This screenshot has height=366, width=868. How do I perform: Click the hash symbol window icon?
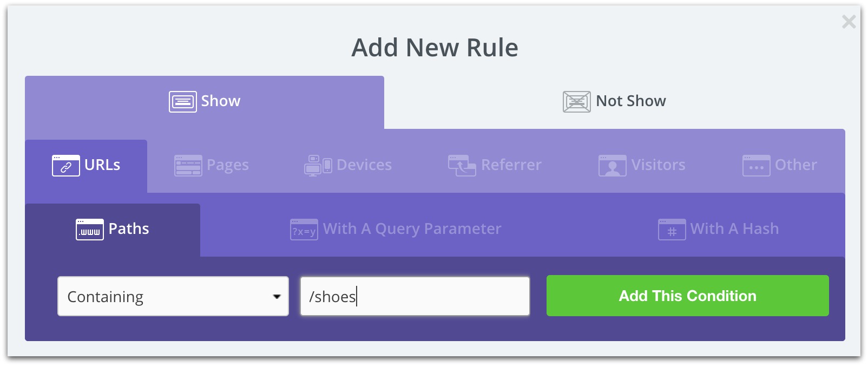(672, 230)
